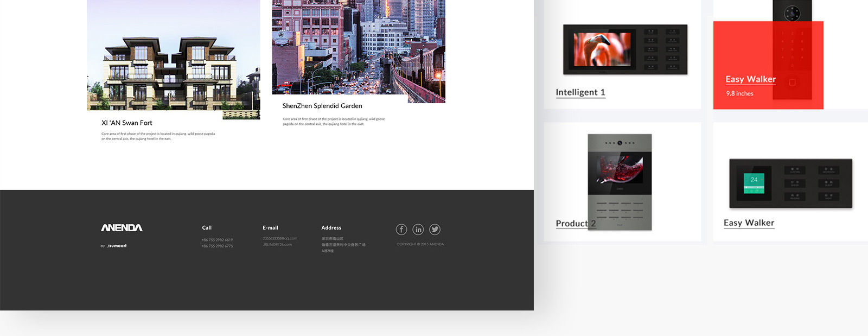Open the ShenZhen Splendid Garden title
868x336 pixels.
click(322, 106)
